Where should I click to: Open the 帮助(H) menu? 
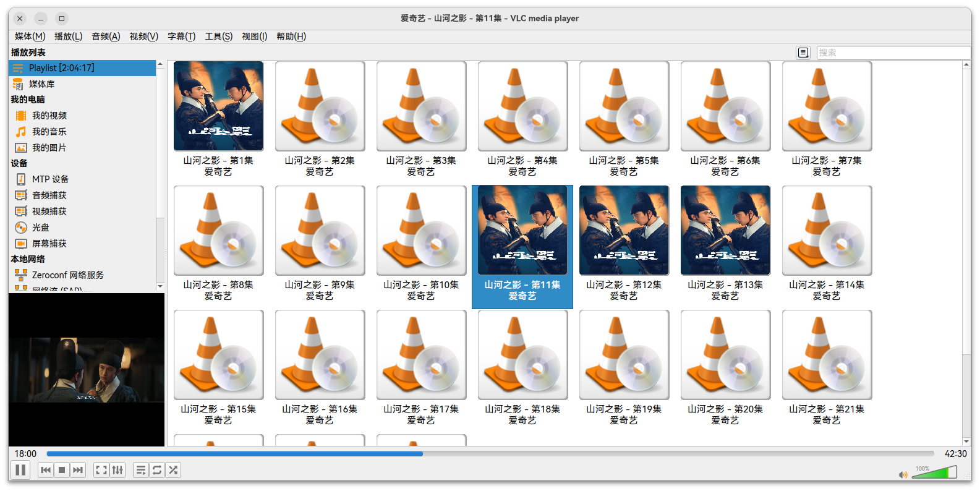[x=291, y=36]
